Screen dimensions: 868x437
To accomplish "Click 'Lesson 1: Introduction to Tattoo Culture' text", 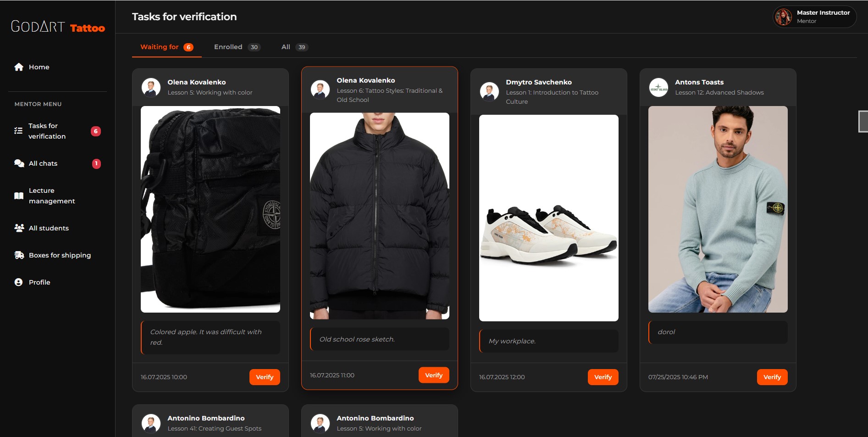I will coord(552,97).
